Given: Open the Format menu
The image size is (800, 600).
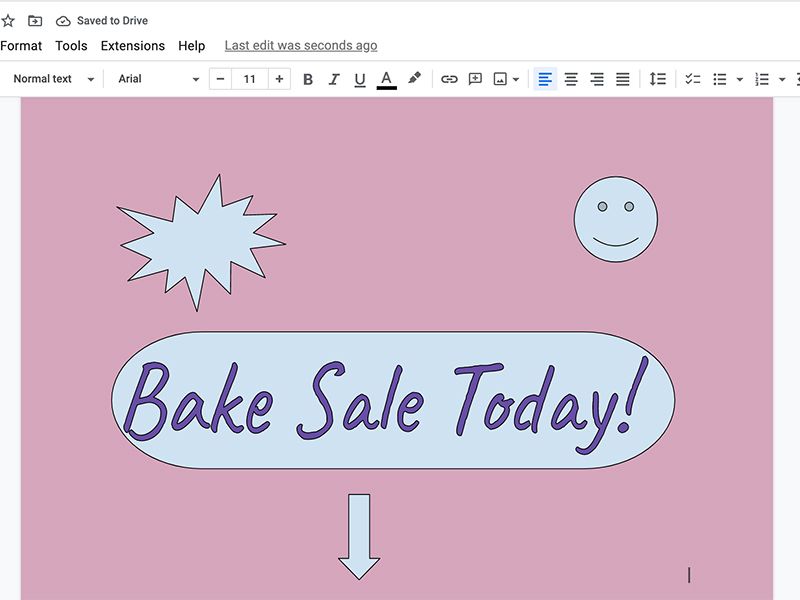Looking at the screenshot, I should [21, 45].
